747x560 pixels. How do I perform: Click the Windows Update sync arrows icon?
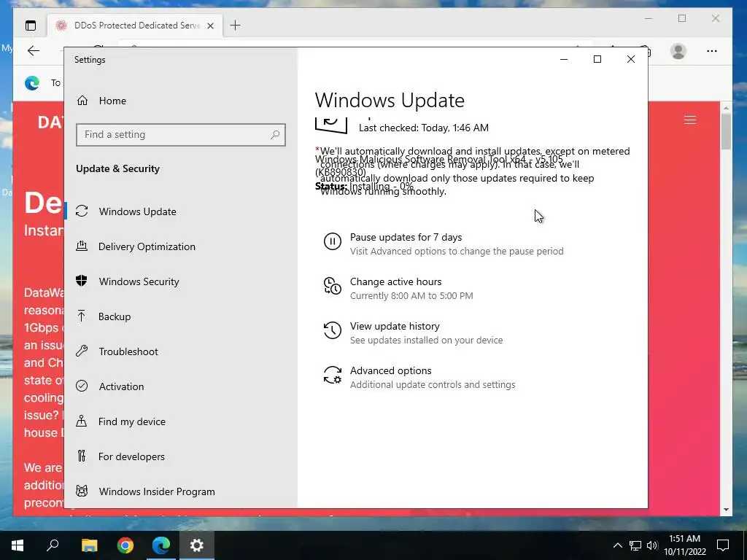(82, 211)
